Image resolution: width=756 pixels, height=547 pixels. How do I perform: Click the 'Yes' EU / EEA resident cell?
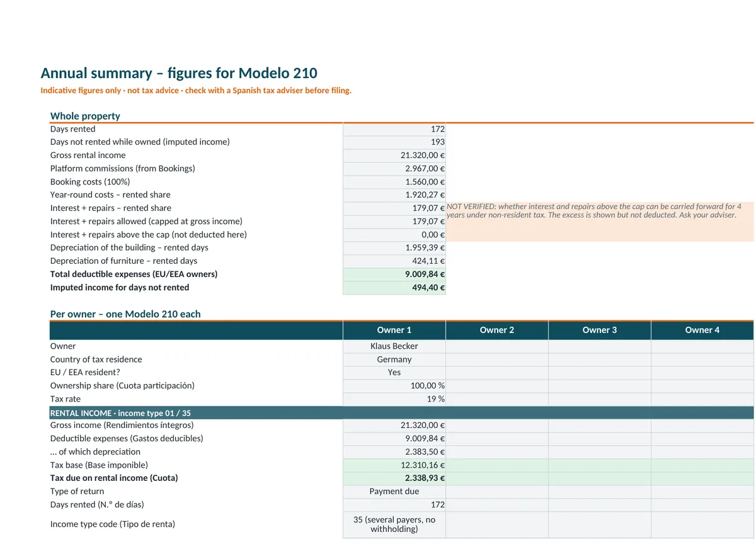(x=394, y=373)
